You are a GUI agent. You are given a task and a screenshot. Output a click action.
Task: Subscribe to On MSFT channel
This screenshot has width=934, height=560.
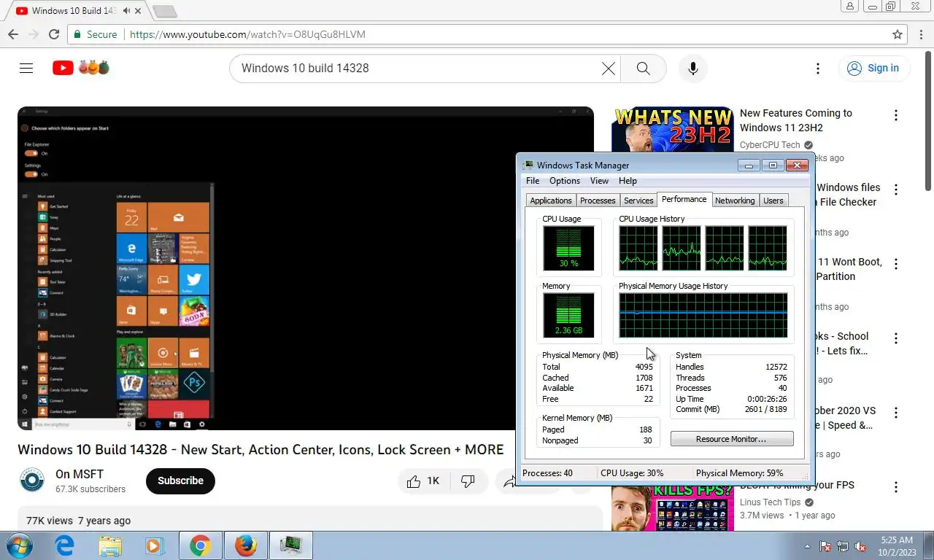coord(180,481)
